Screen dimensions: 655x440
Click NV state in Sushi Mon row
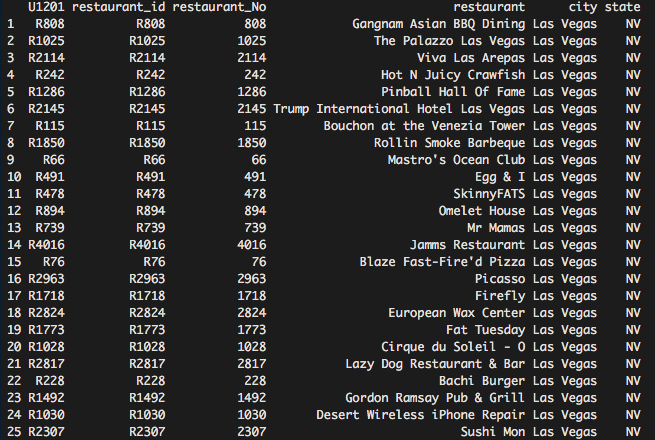pyautogui.click(x=633, y=432)
